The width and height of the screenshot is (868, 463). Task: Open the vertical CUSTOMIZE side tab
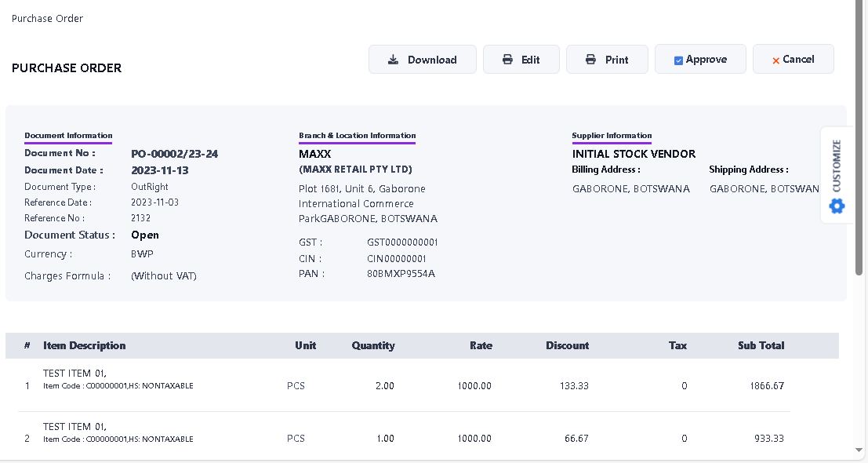837,166
